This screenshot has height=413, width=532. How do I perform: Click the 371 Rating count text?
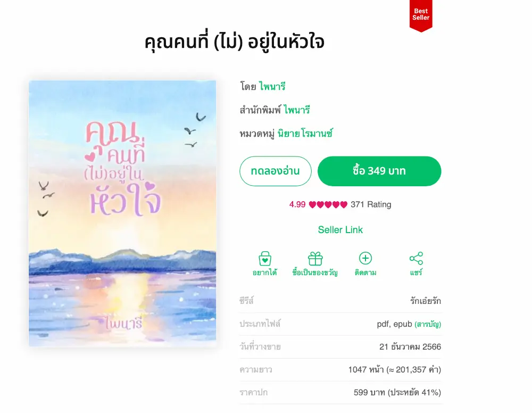coord(371,204)
